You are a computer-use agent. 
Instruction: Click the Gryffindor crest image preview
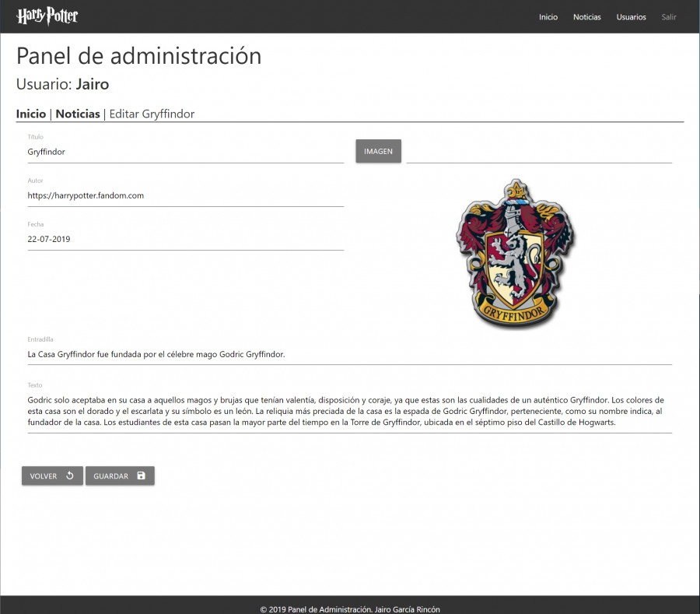tap(515, 254)
